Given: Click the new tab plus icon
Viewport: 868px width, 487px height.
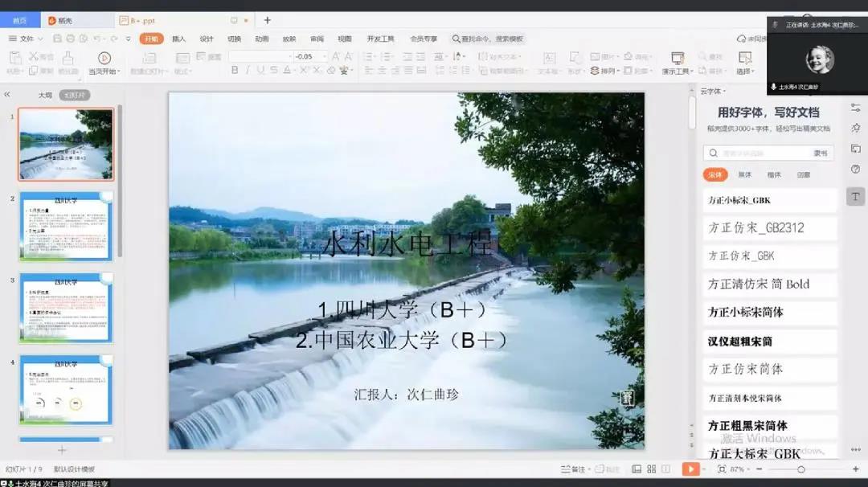Looking at the screenshot, I should (x=268, y=20).
